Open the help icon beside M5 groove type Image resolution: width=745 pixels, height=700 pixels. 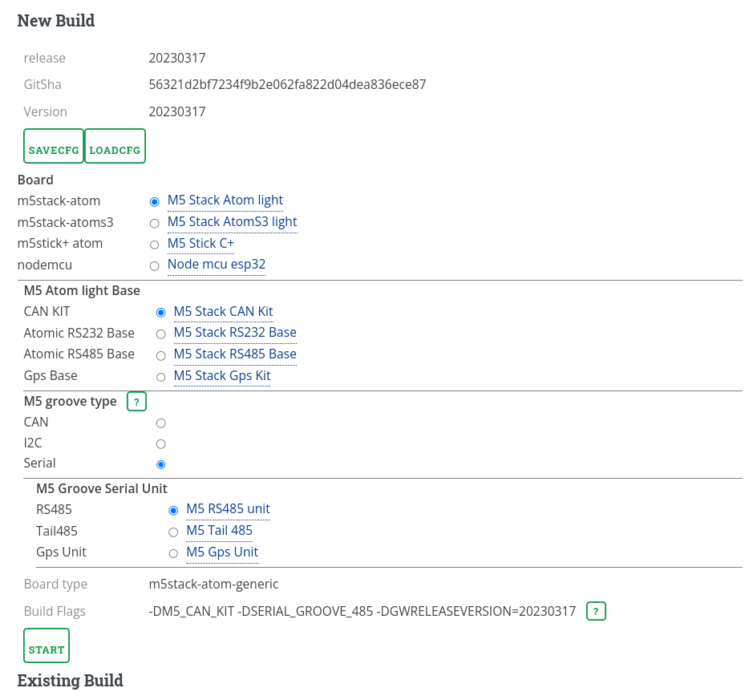136,401
